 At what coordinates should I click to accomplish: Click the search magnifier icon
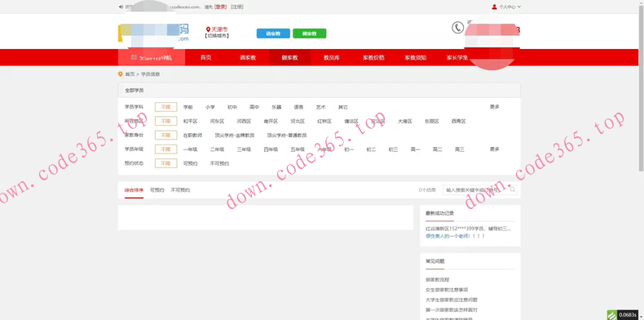[513, 189]
